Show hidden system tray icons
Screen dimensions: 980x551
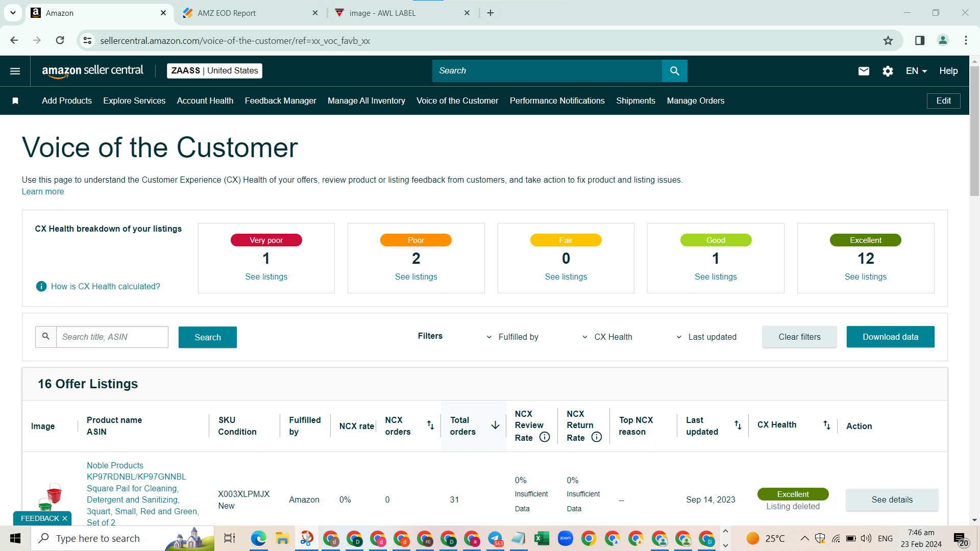pos(804,538)
